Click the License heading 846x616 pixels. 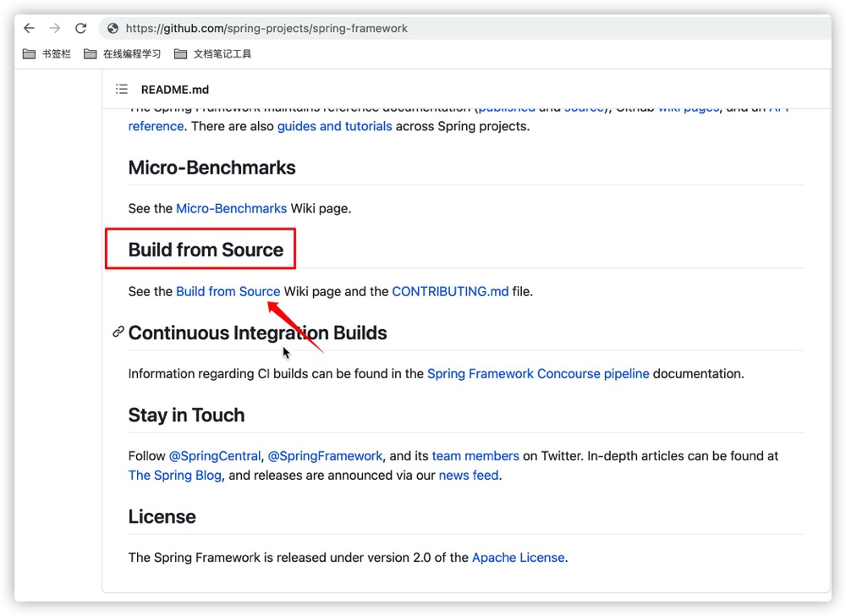pos(162,517)
